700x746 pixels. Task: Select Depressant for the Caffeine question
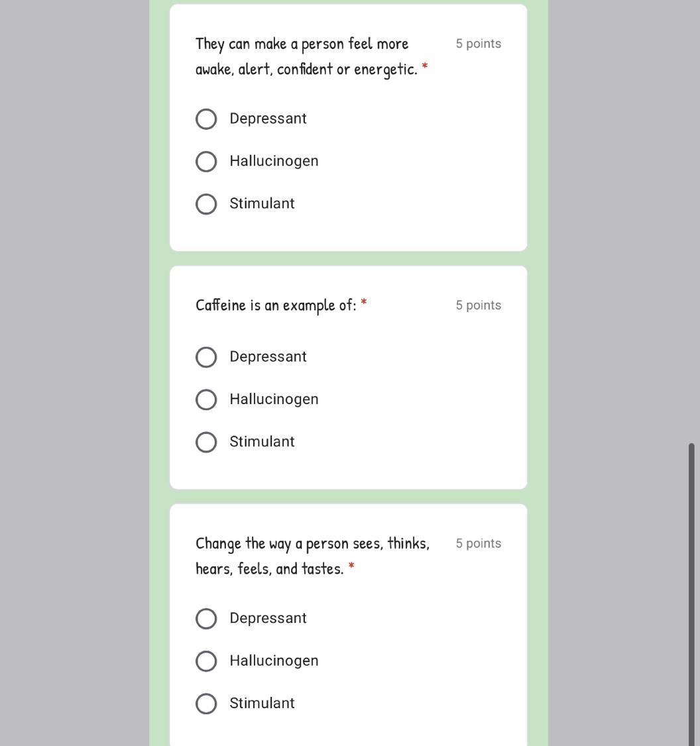(x=206, y=357)
